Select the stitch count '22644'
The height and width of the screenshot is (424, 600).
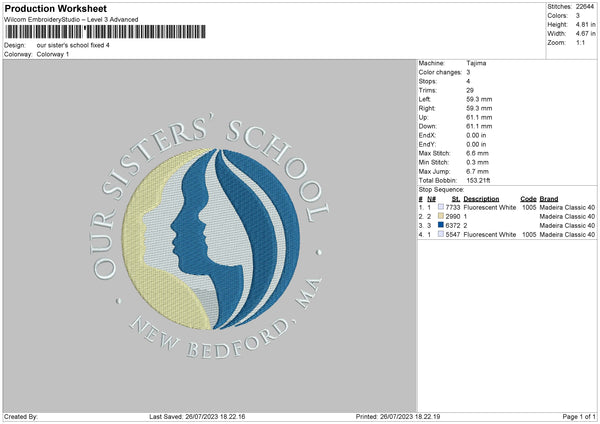pyautogui.click(x=585, y=7)
